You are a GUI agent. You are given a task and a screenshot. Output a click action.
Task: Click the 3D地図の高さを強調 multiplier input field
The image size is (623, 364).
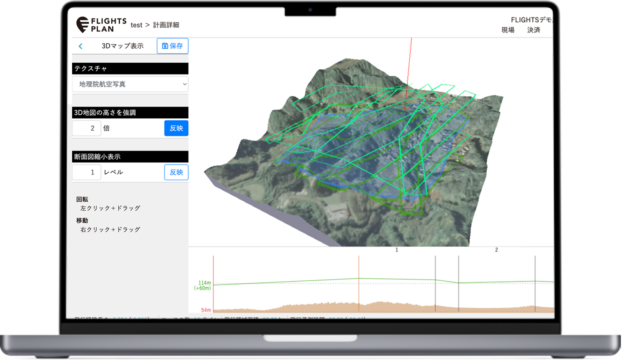click(86, 128)
